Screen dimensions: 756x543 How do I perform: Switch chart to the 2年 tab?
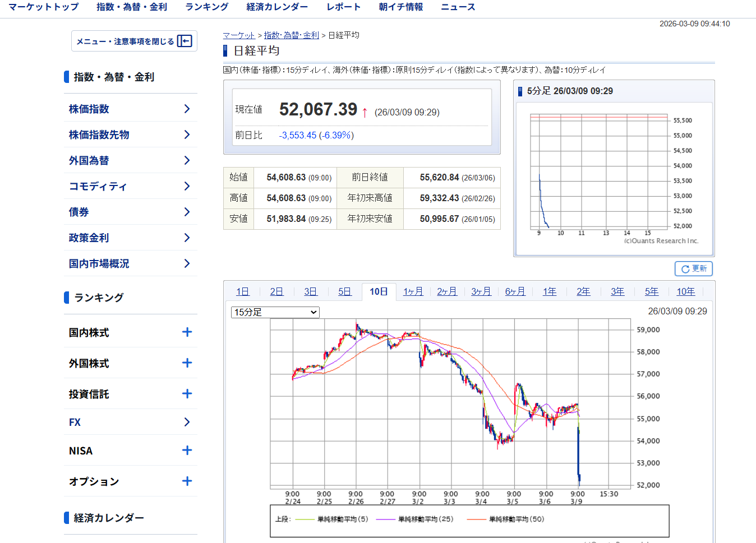tap(584, 291)
